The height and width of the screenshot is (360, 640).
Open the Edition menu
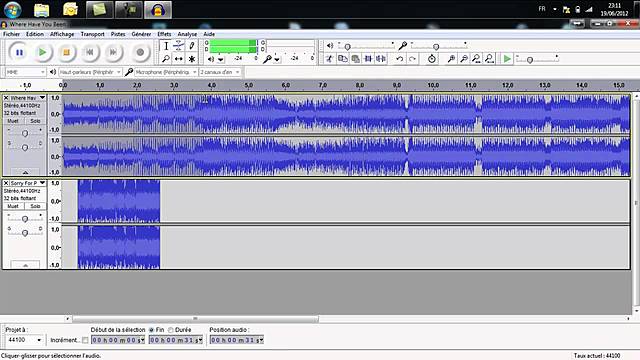[x=35, y=34]
